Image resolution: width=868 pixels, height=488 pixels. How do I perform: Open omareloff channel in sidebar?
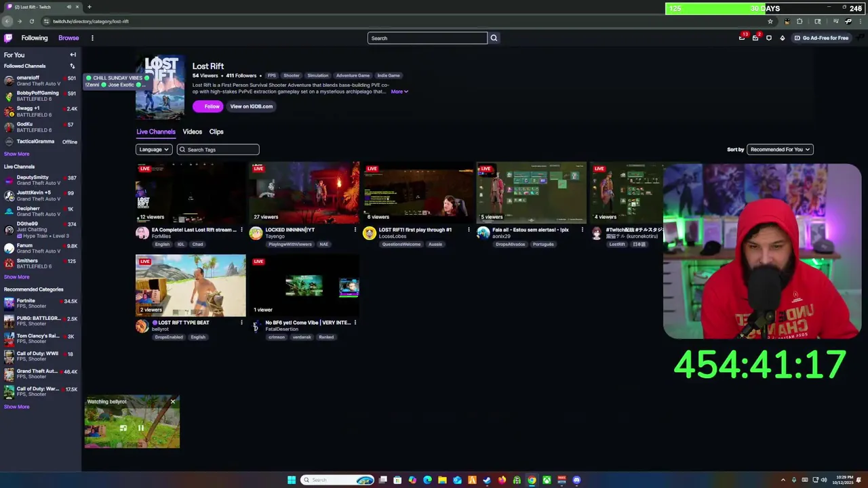(41, 81)
